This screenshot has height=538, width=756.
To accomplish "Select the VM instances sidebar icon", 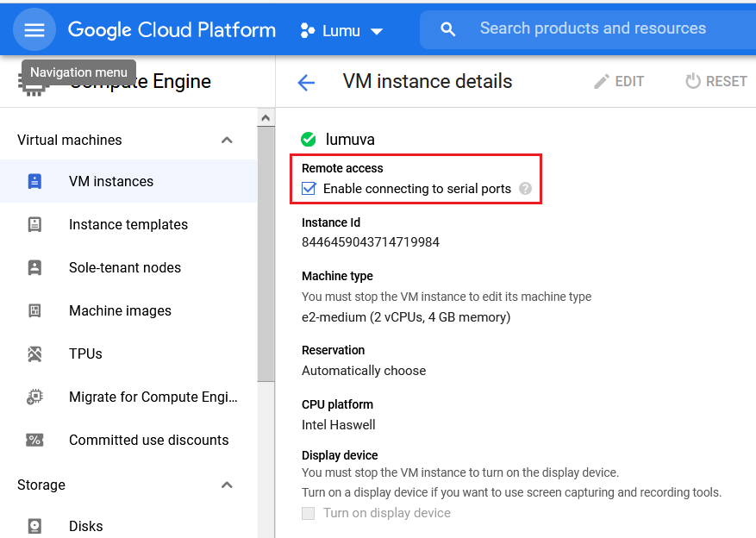I will click(x=34, y=181).
